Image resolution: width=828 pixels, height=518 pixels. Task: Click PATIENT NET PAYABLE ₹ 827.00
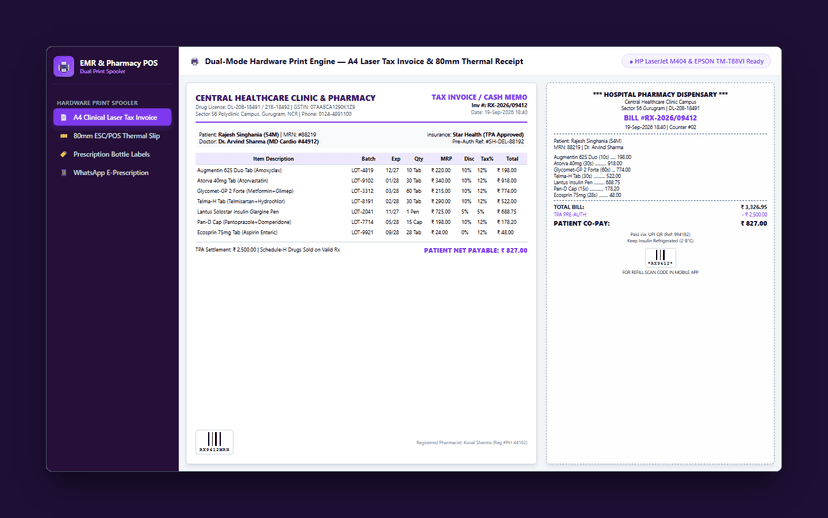point(475,250)
